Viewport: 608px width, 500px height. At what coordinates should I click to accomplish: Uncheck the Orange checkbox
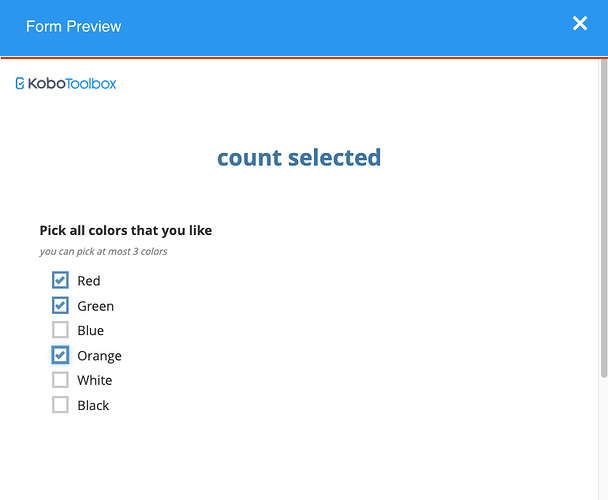click(60, 355)
